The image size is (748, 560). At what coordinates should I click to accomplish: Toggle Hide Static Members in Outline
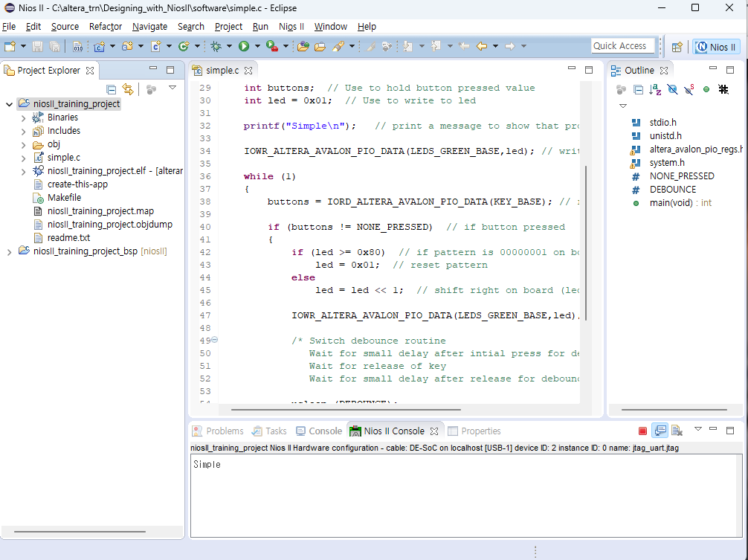pyautogui.click(x=689, y=89)
